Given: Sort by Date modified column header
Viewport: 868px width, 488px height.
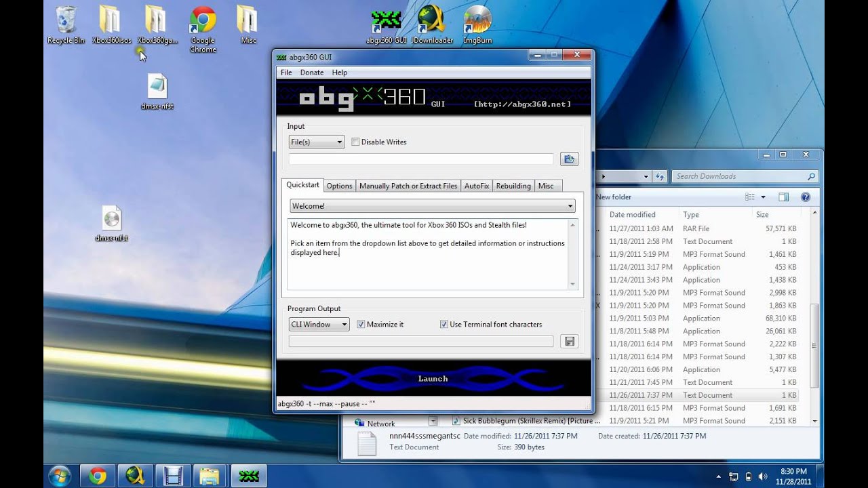Looking at the screenshot, I should [x=632, y=215].
